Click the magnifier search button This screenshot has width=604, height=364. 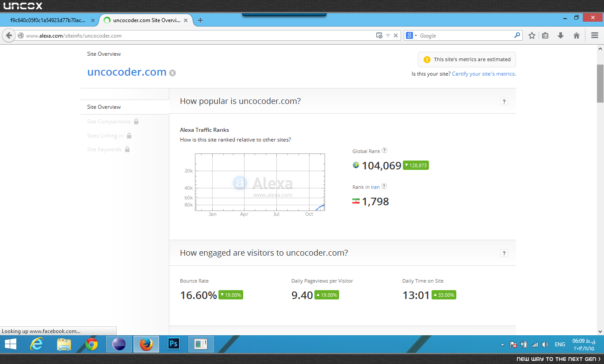[x=517, y=35]
